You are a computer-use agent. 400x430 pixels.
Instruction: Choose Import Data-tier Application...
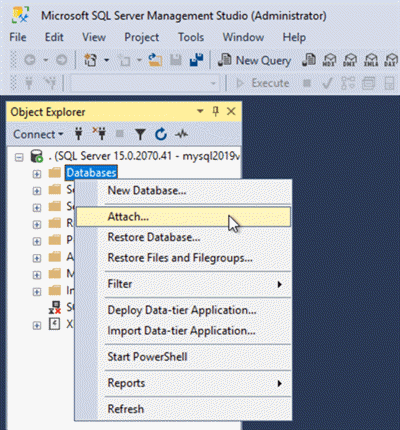pyautogui.click(x=183, y=331)
